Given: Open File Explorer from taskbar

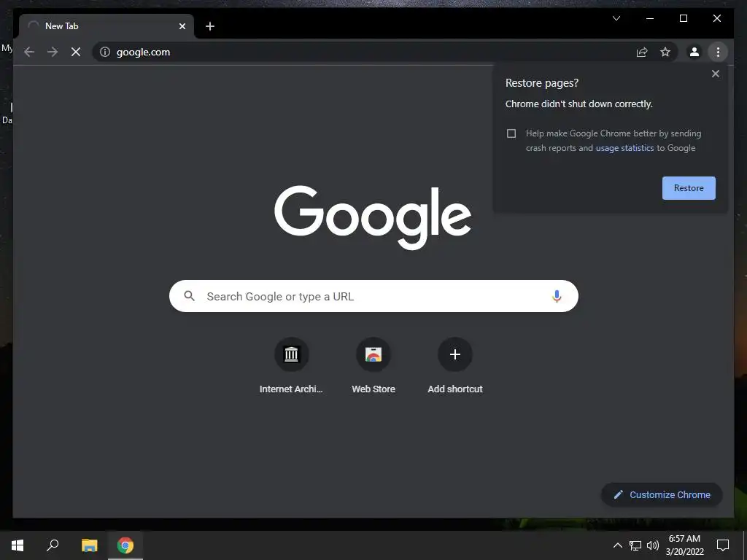Looking at the screenshot, I should 89,545.
